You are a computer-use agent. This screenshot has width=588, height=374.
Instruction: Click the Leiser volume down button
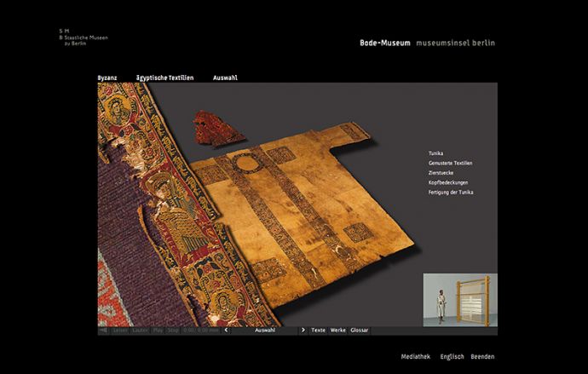[120, 330]
